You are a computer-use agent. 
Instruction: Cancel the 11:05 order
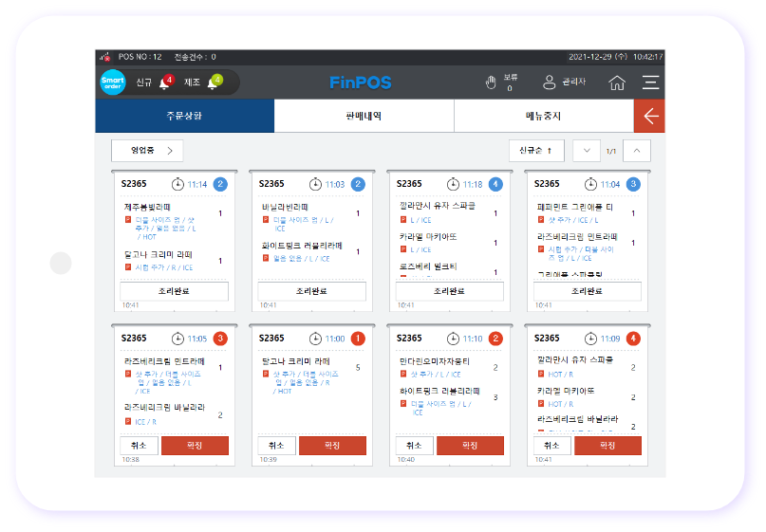pyautogui.click(x=140, y=445)
